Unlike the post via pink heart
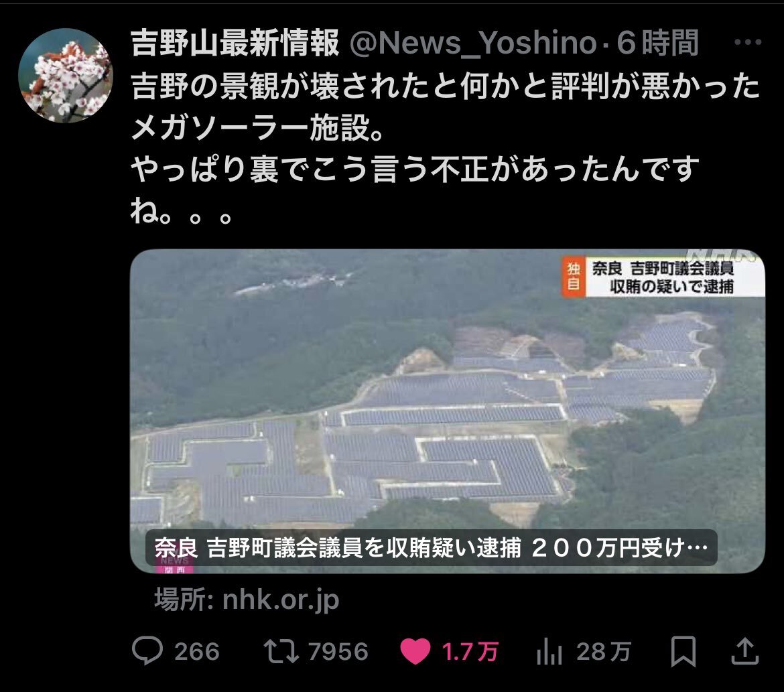The image size is (784, 692). pyautogui.click(x=415, y=652)
